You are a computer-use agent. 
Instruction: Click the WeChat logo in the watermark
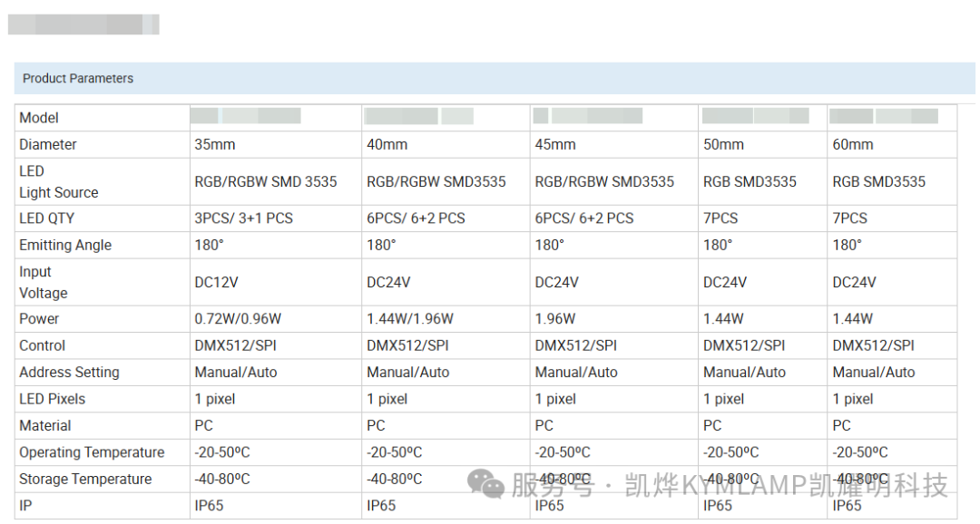coord(485,484)
